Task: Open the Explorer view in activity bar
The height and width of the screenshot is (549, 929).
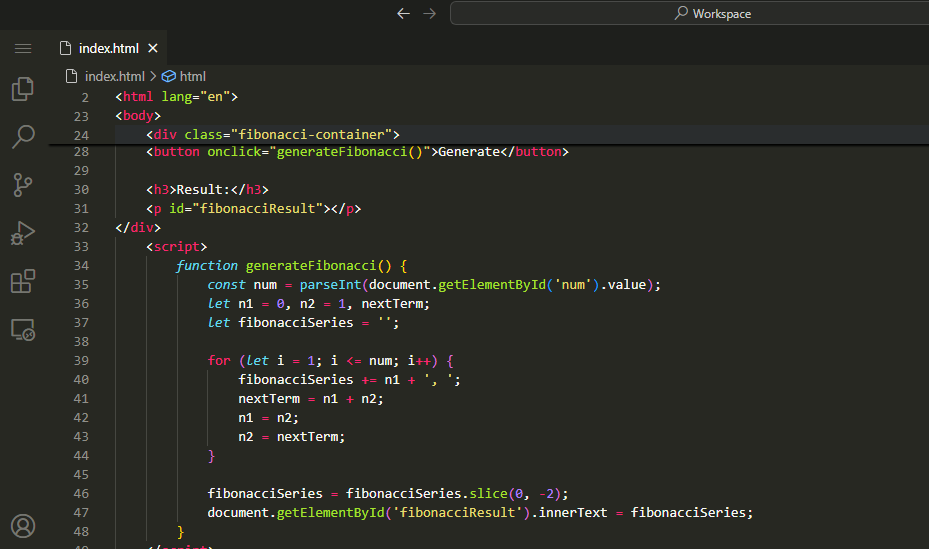Action: [23, 89]
